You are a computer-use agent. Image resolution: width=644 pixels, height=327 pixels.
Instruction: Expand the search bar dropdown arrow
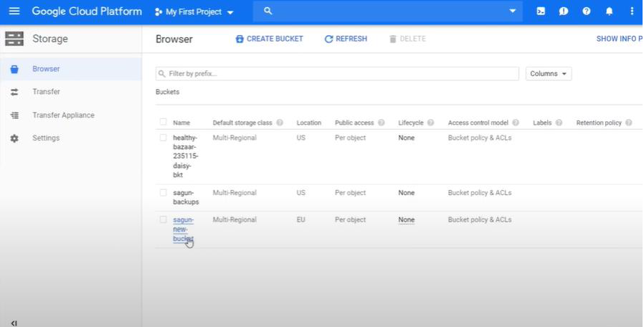click(x=513, y=11)
